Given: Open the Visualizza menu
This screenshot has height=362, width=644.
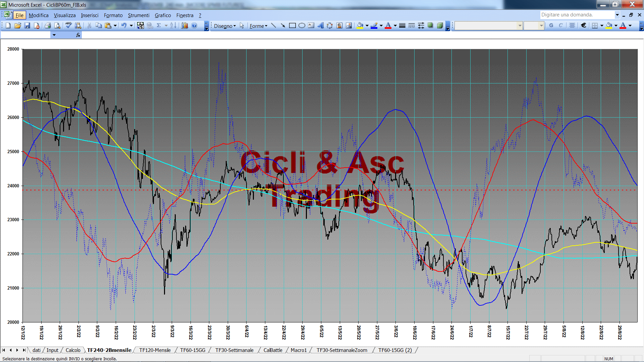Looking at the screenshot, I should pos(65,15).
